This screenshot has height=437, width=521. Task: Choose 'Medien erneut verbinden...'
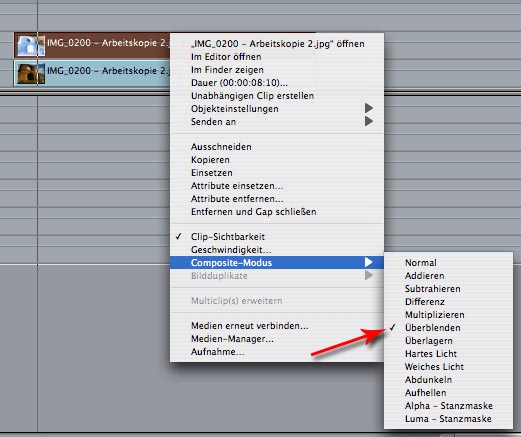(277, 326)
